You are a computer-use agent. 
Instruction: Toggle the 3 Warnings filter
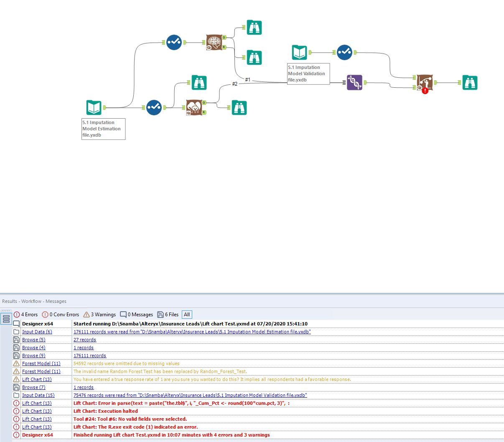(x=99, y=315)
